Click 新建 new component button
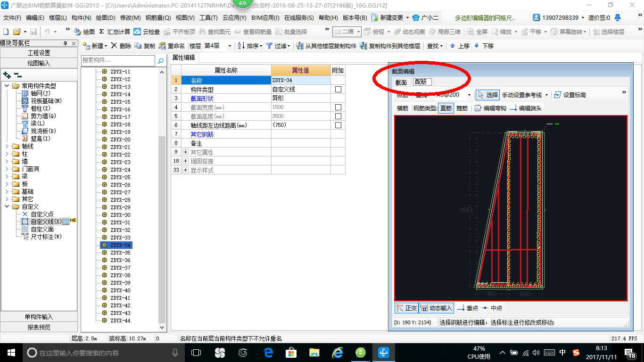The height and width of the screenshot is (362, 644). point(95,46)
